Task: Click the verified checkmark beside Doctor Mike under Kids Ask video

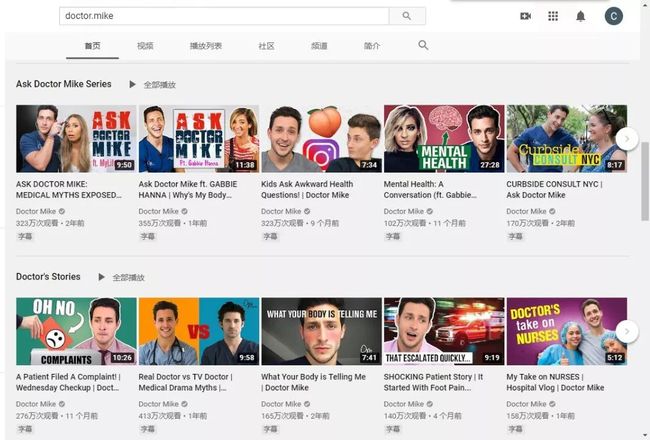Action: click(x=307, y=211)
